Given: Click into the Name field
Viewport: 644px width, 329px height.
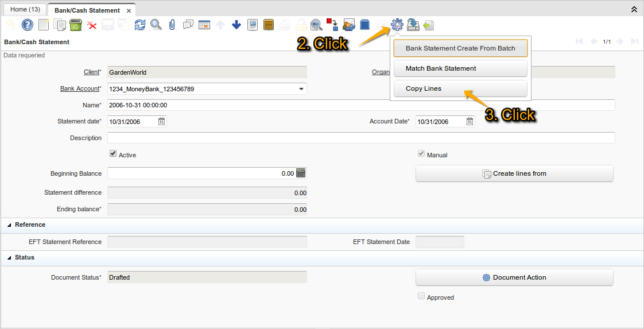Looking at the screenshot, I should point(361,105).
